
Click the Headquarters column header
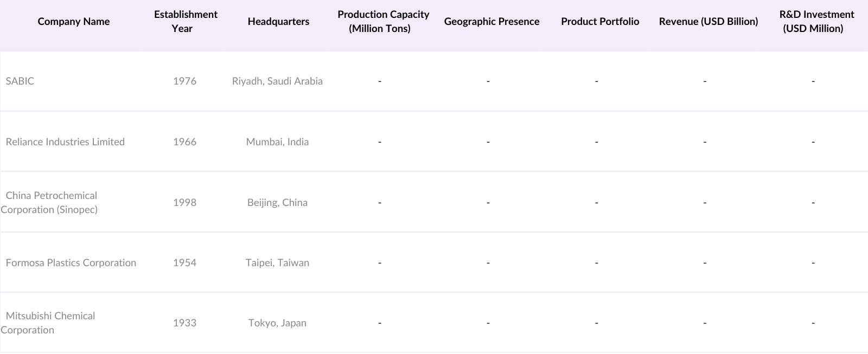pos(278,22)
